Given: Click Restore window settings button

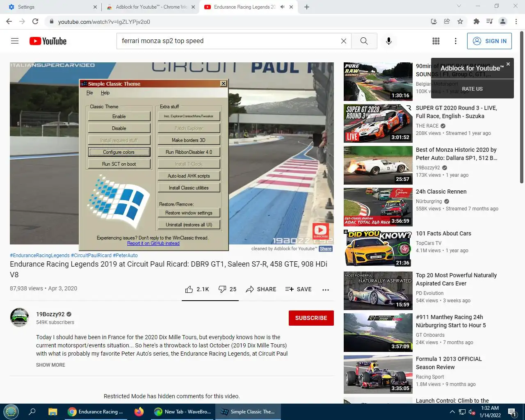Looking at the screenshot, I should coord(189,213).
